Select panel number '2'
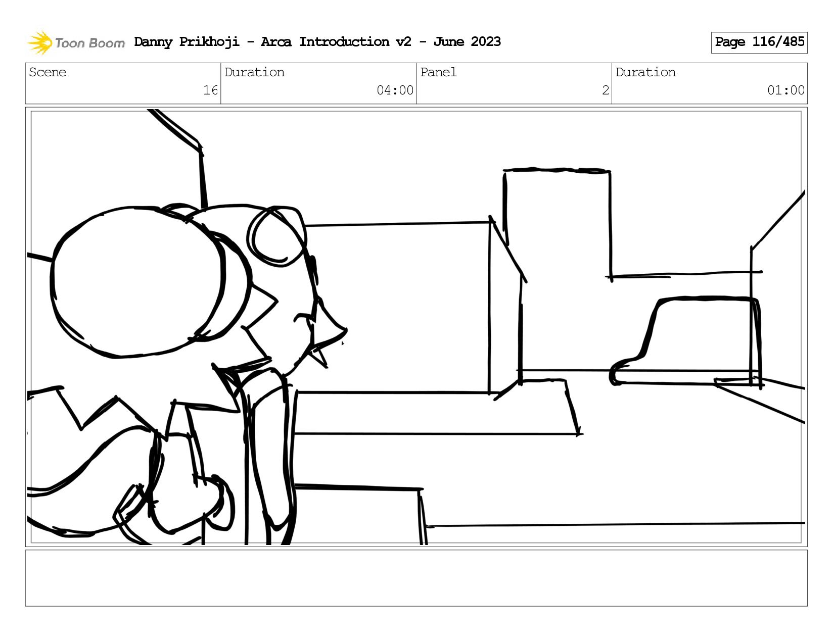Viewport: 834px width, 644px height. coord(606,90)
